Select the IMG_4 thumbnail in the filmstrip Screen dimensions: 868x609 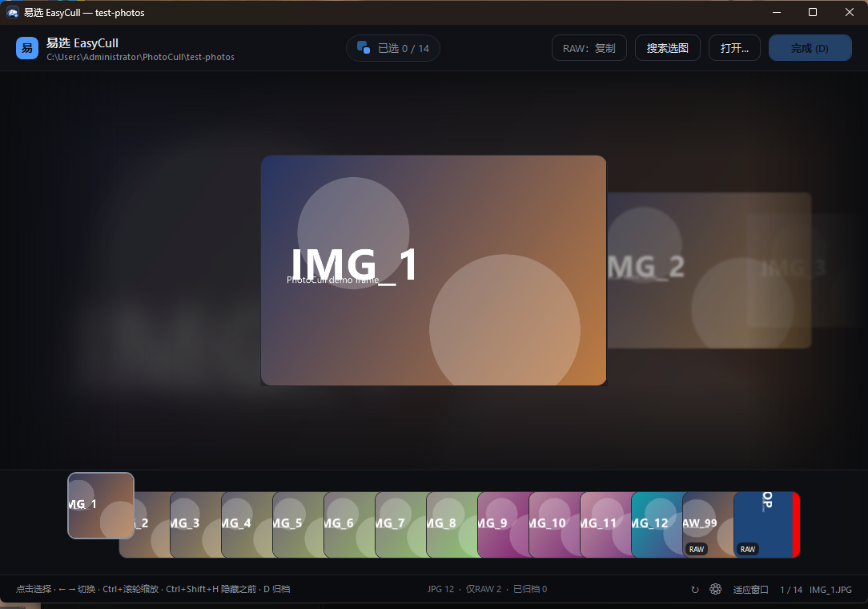(x=247, y=525)
